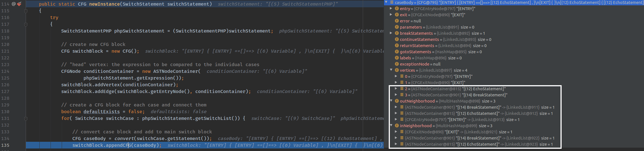Viewport: 644px width, 151px height.
Task: Click the field icon beside gotoStatements
Action: [397, 52]
